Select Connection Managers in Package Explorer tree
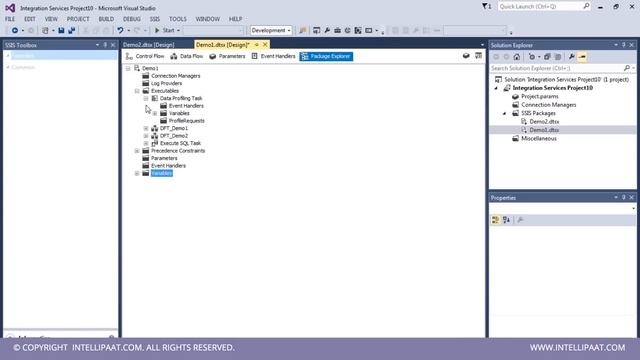This screenshot has width=640, height=360. [176, 76]
